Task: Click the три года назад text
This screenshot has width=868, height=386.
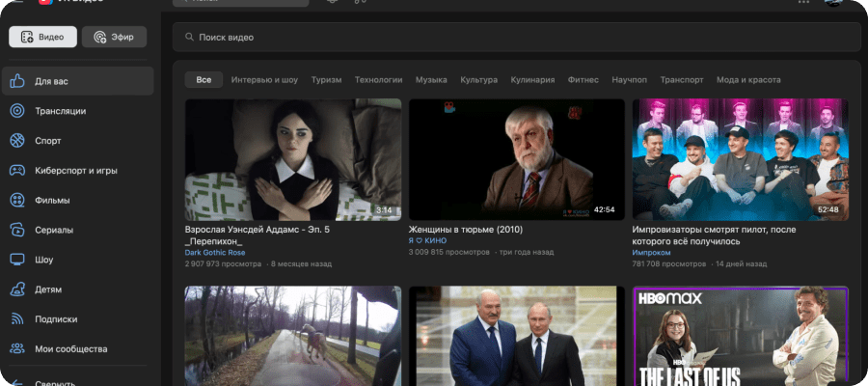Action: pos(527,252)
